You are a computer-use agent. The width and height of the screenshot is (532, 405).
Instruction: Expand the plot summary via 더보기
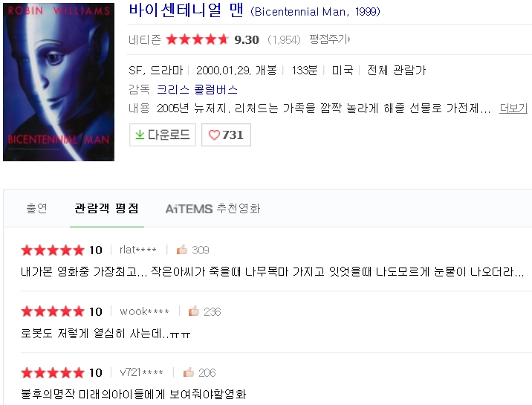pyautogui.click(x=513, y=108)
